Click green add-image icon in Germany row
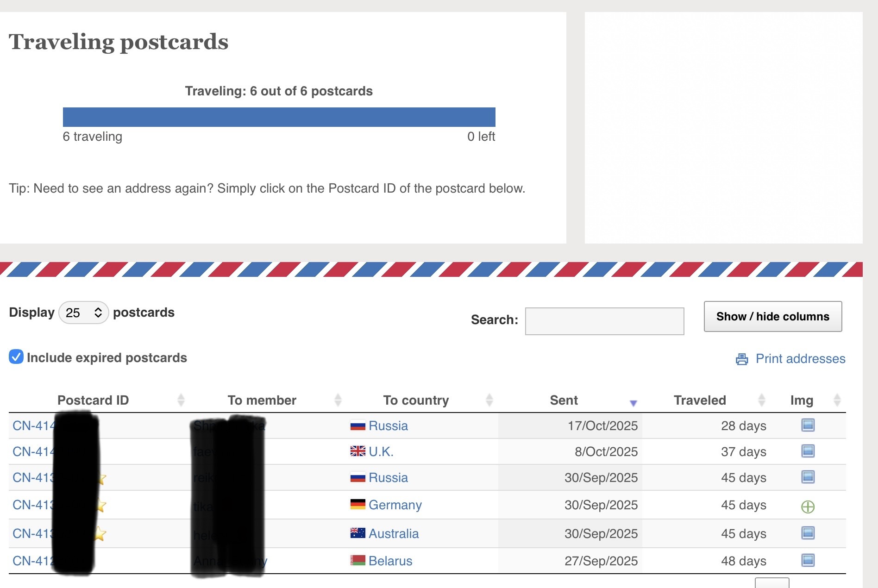Viewport: 878px width, 588px height. (808, 507)
